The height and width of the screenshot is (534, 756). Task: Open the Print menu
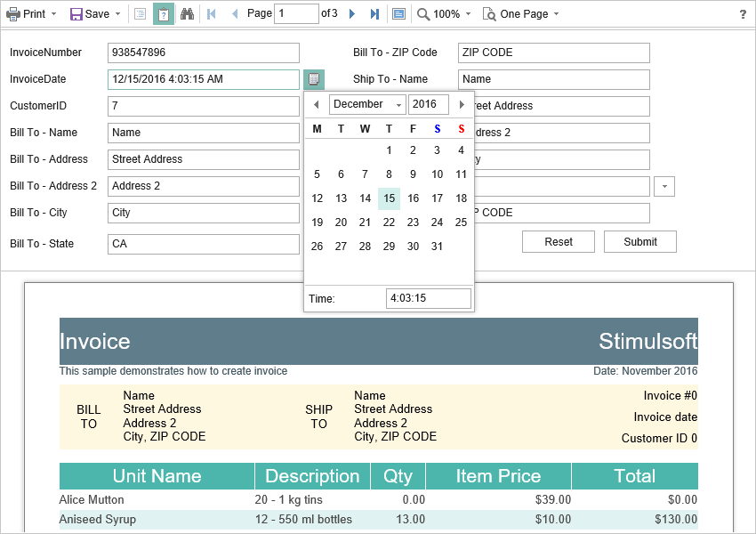[x=30, y=14]
